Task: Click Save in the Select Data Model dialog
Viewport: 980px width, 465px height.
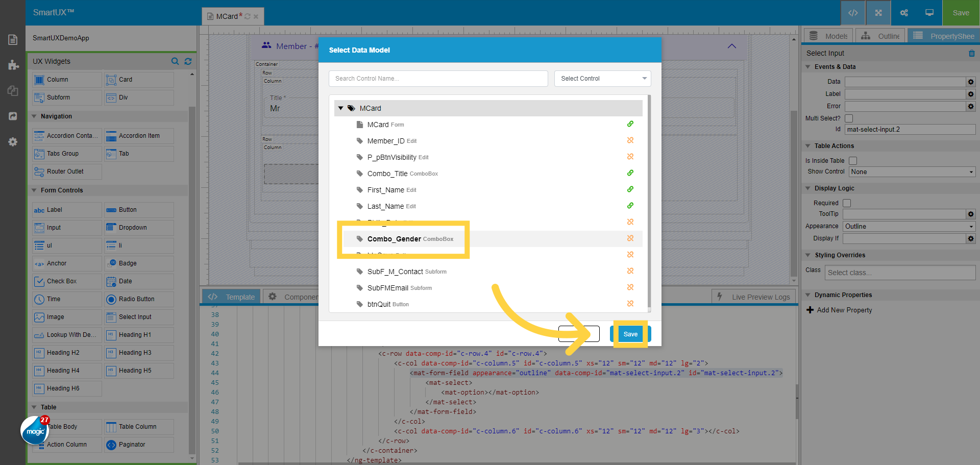Action: [630, 334]
